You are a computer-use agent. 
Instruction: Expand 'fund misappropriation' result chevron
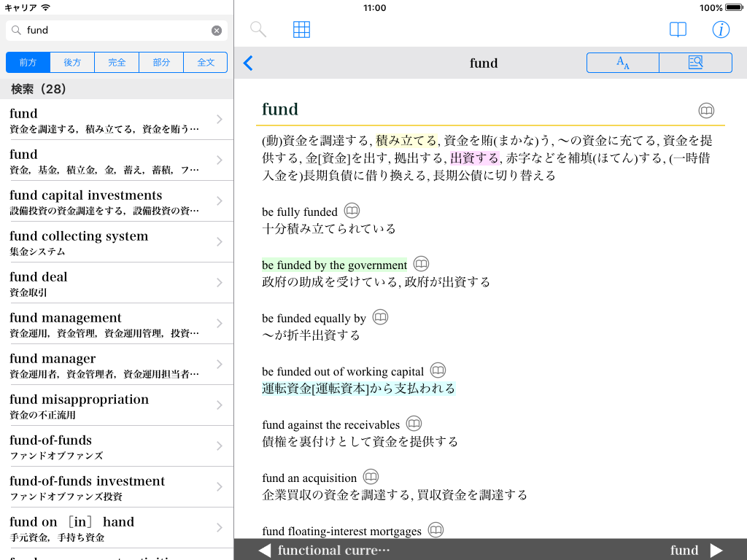(x=220, y=405)
